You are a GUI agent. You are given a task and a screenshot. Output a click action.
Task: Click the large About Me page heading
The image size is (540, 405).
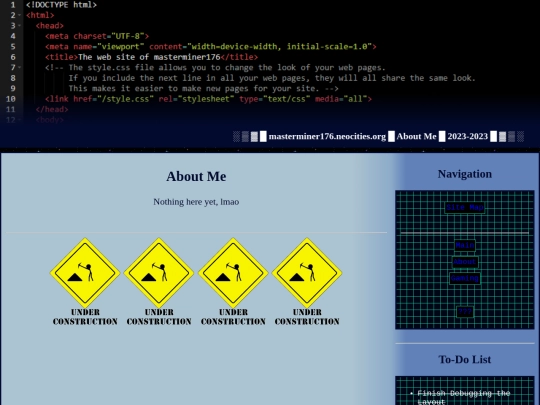click(196, 176)
